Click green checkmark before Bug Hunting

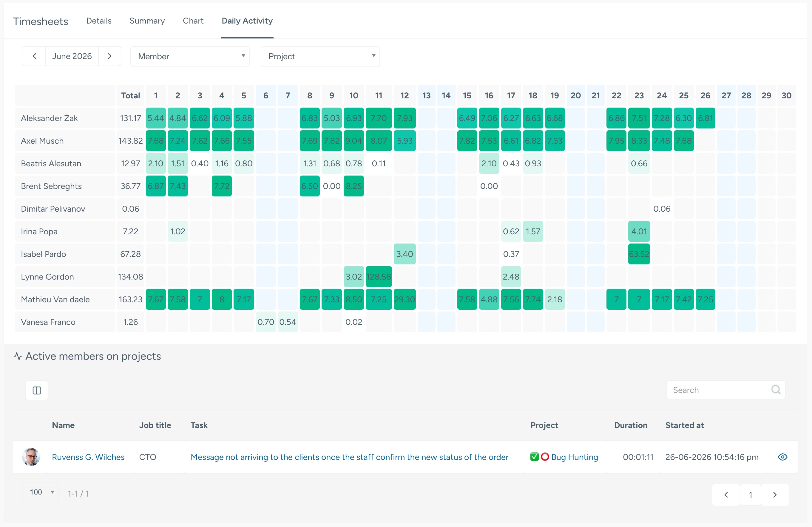(x=534, y=457)
